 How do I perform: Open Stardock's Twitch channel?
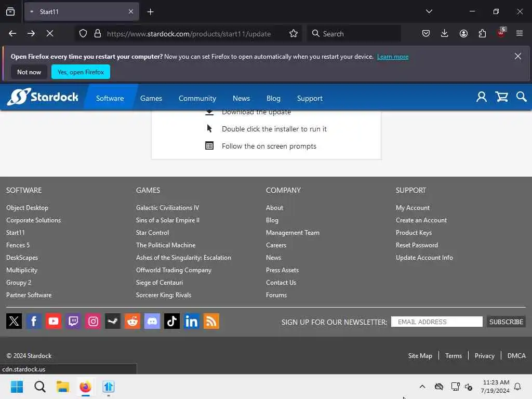(73, 321)
